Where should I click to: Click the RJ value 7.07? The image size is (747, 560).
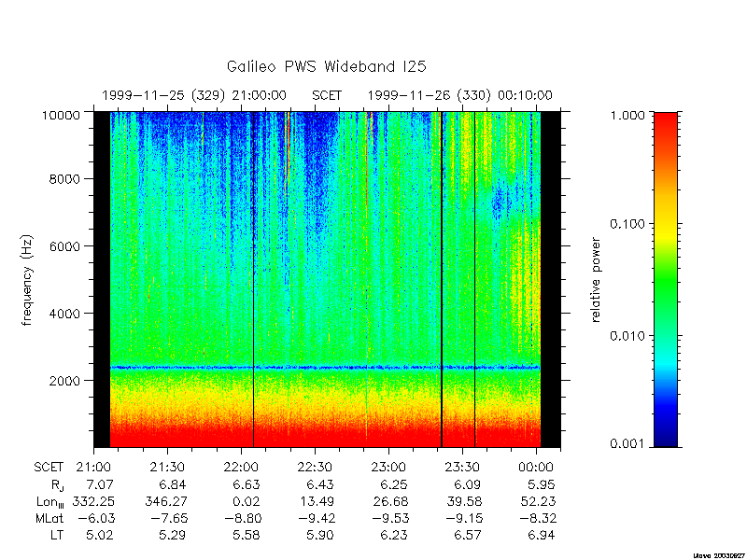click(x=100, y=484)
